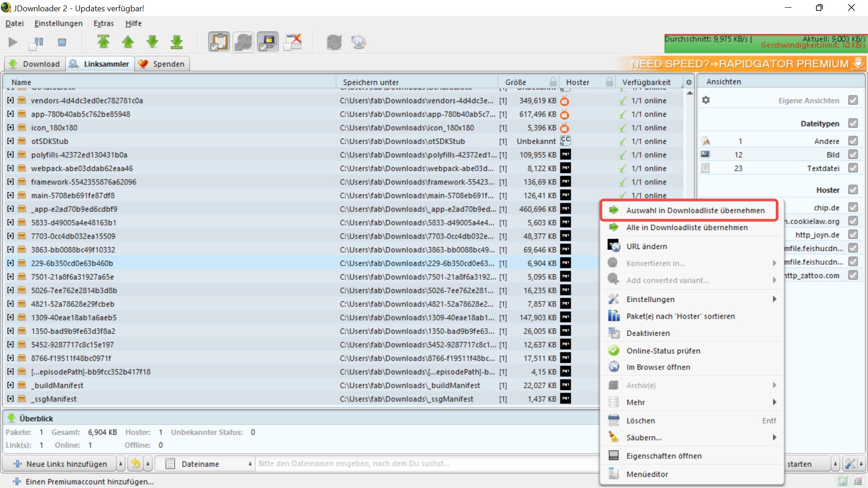
Task: Switch to the Download tab
Action: (34, 64)
